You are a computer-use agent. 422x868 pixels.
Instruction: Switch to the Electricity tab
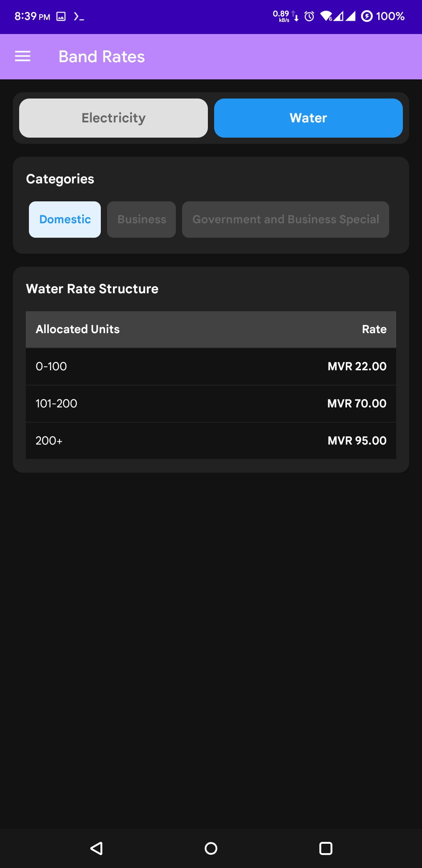point(113,118)
